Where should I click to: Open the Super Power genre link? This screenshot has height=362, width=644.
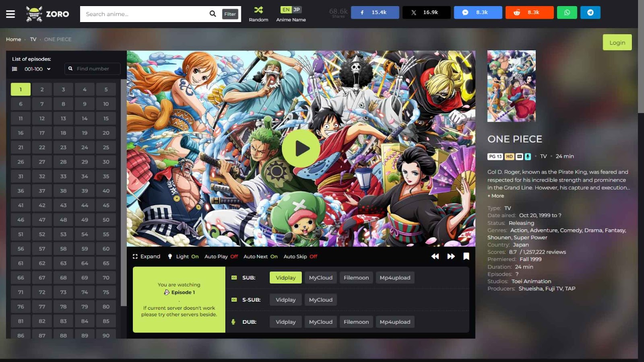coord(530,238)
